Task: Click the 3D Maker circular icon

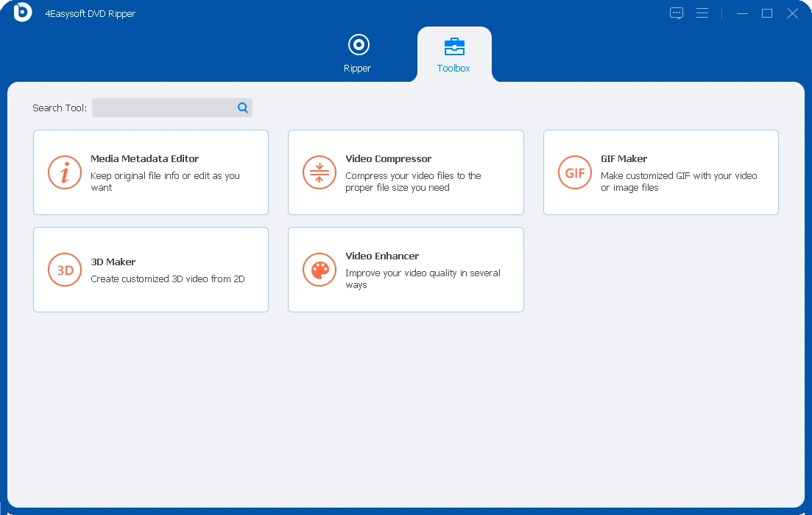Action: click(x=65, y=270)
